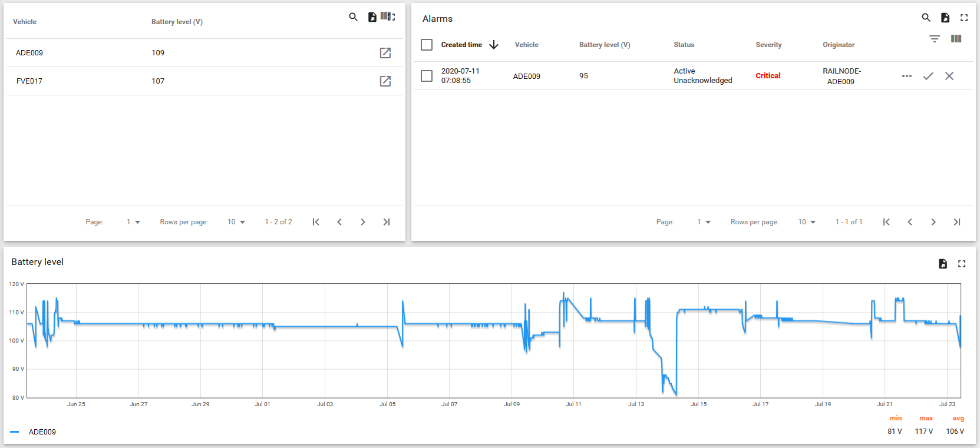
Task: Go to previous page in Alarms table
Action: tap(910, 222)
